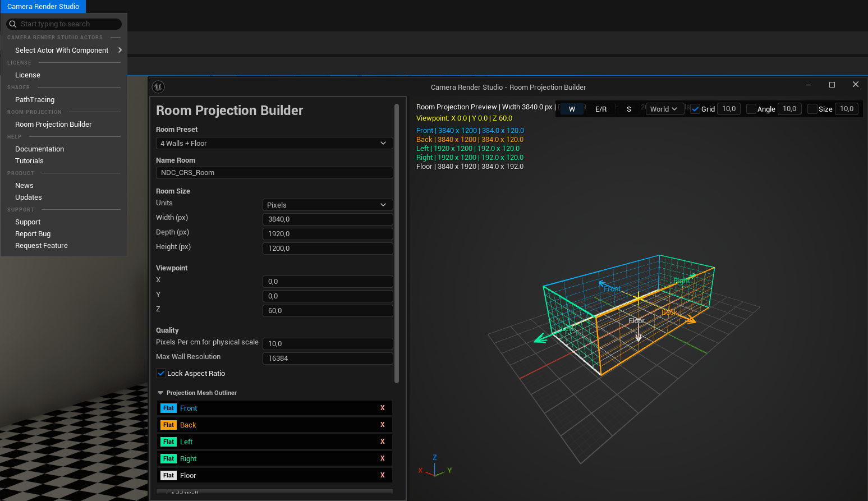Open the Room Preset dropdown

[274, 143]
